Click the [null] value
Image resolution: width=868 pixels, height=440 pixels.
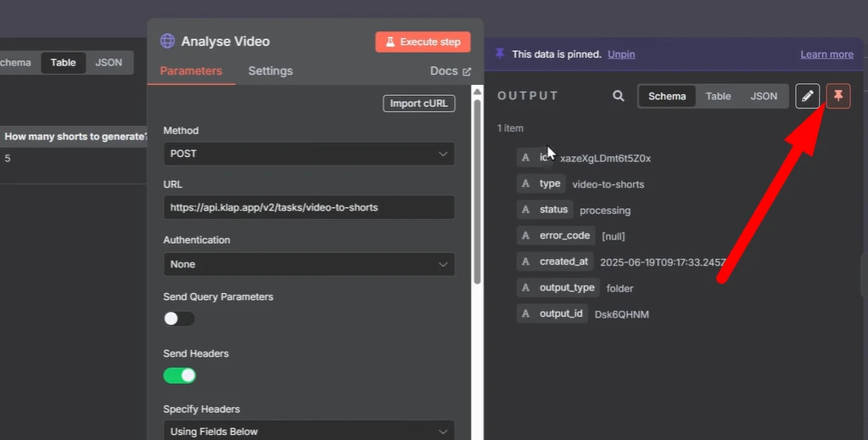(613, 237)
